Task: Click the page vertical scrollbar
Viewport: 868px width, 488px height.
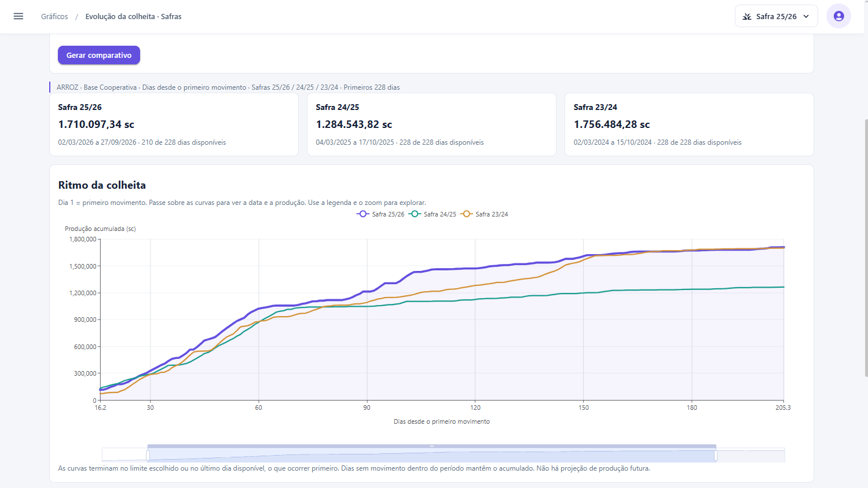Action: click(x=866, y=248)
